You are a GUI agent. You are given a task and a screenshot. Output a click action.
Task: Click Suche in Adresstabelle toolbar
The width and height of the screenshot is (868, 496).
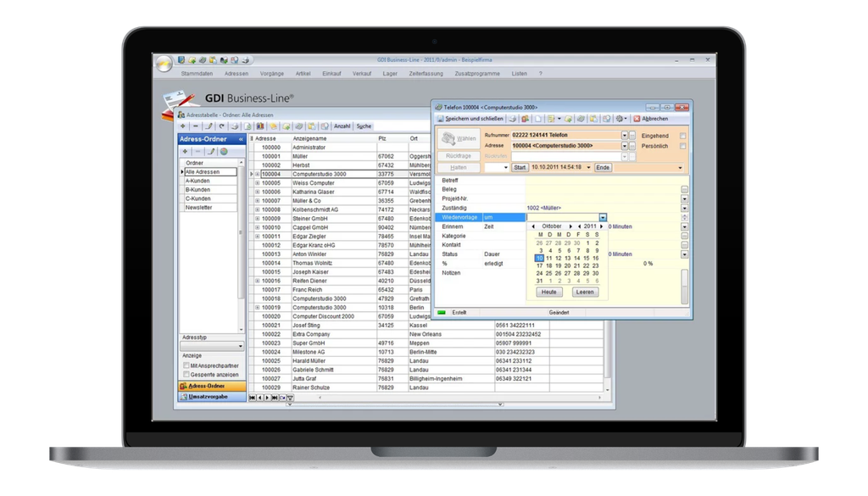(x=364, y=126)
